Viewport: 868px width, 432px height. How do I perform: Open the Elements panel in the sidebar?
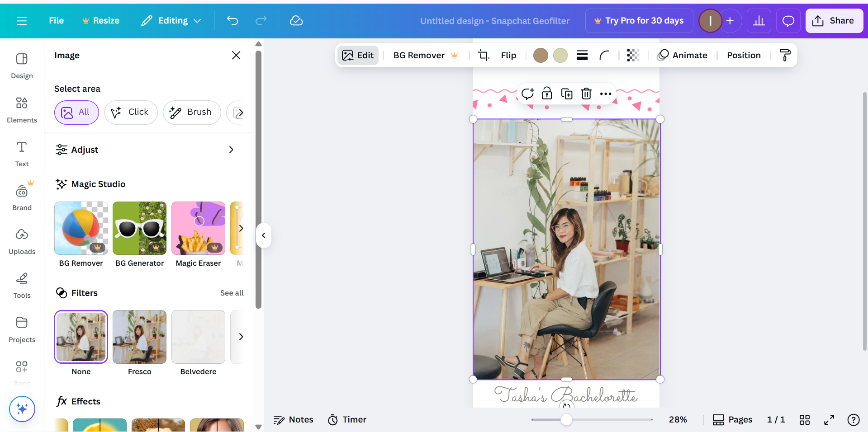pyautogui.click(x=21, y=109)
